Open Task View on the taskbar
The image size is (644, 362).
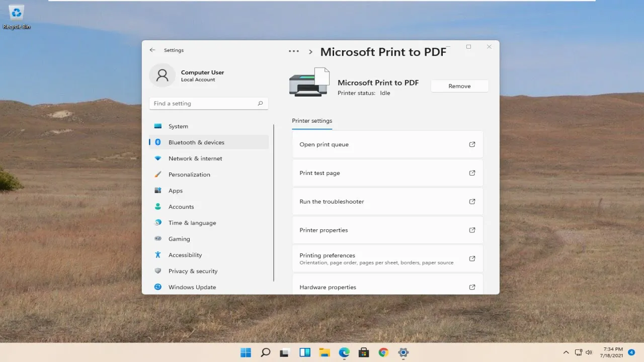pos(285,352)
